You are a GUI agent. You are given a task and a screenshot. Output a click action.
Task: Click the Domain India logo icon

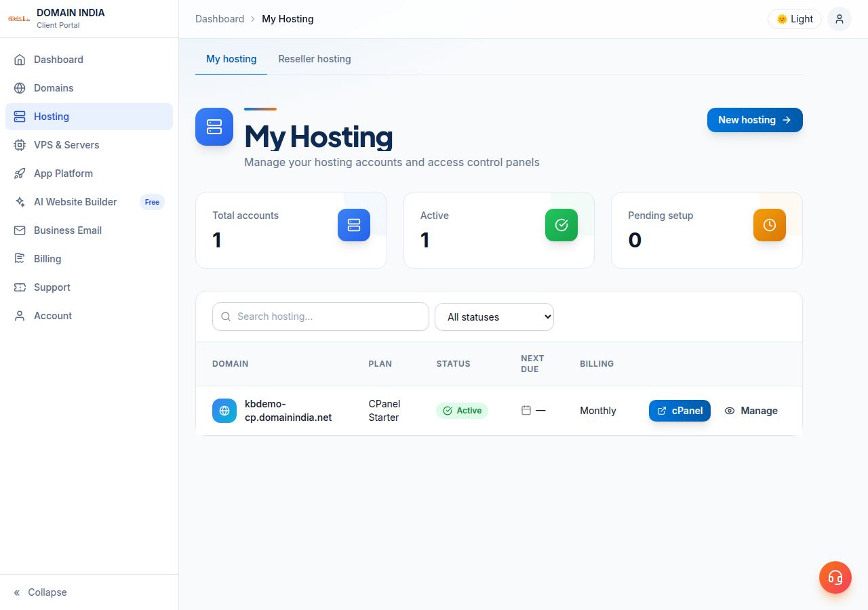click(19, 18)
